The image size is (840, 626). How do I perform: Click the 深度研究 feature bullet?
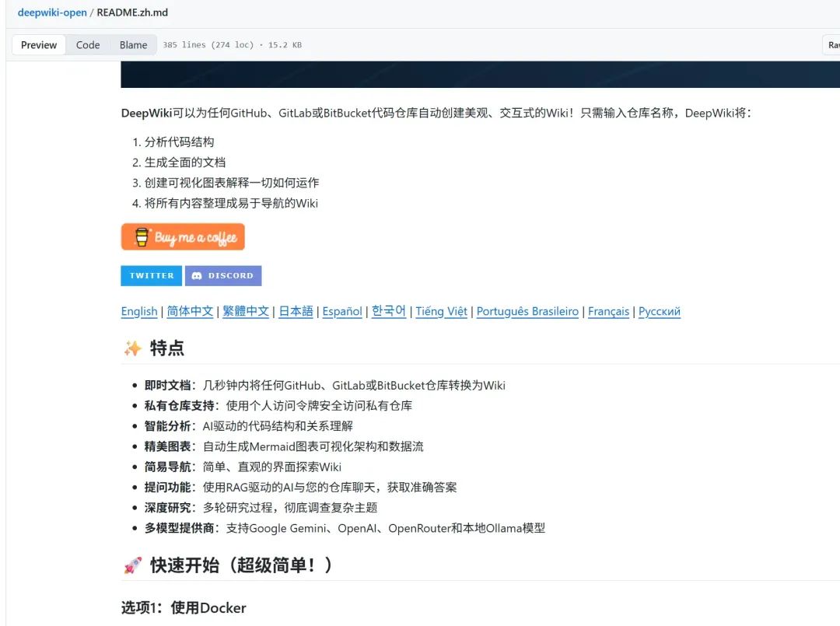click(261, 508)
